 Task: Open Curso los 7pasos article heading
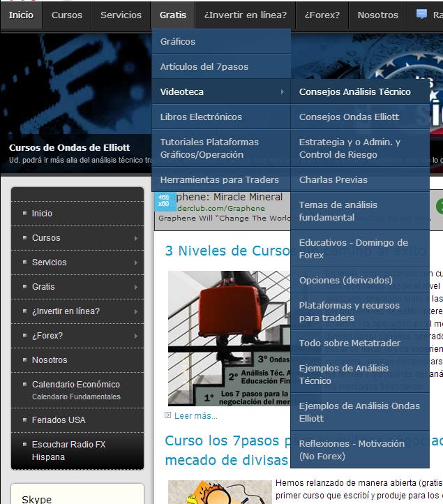pyautogui.click(x=227, y=450)
